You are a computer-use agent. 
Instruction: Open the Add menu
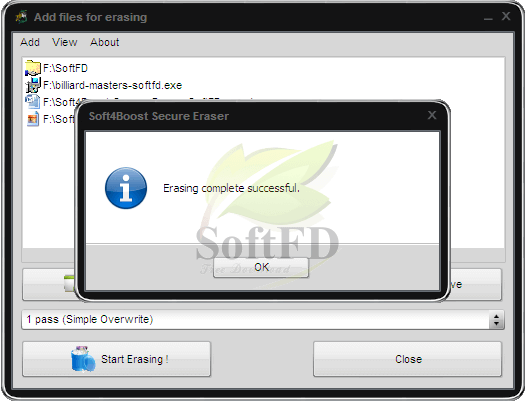(x=30, y=42)
